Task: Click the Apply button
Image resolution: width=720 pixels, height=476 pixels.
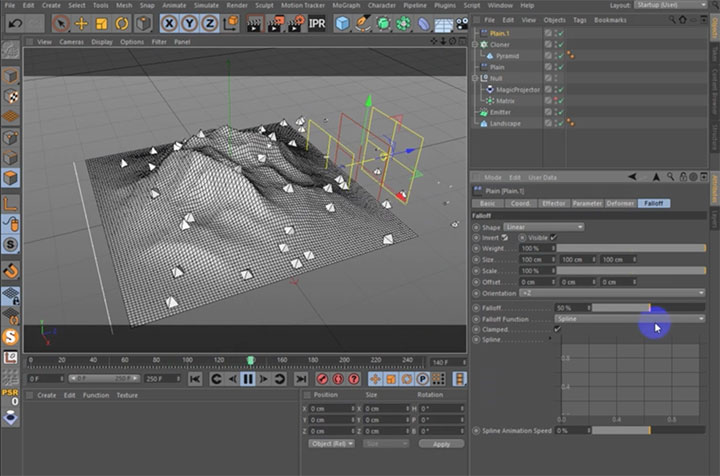Action: 441,443
